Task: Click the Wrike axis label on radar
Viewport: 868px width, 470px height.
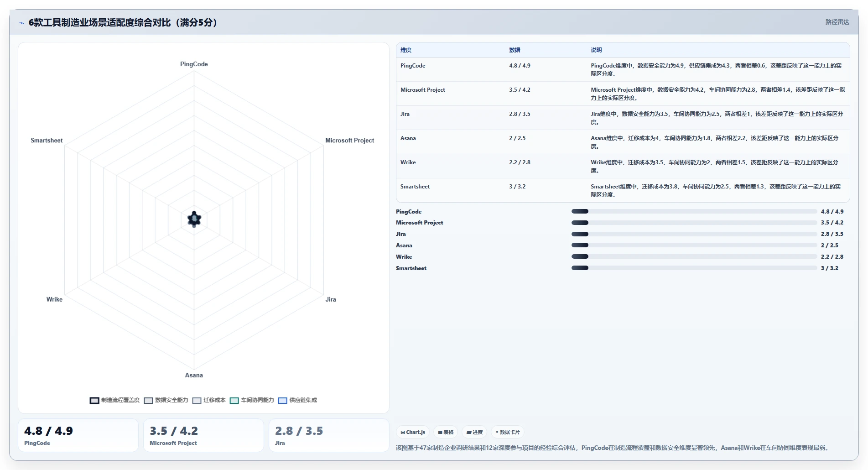Action: (x=54, y=299)
